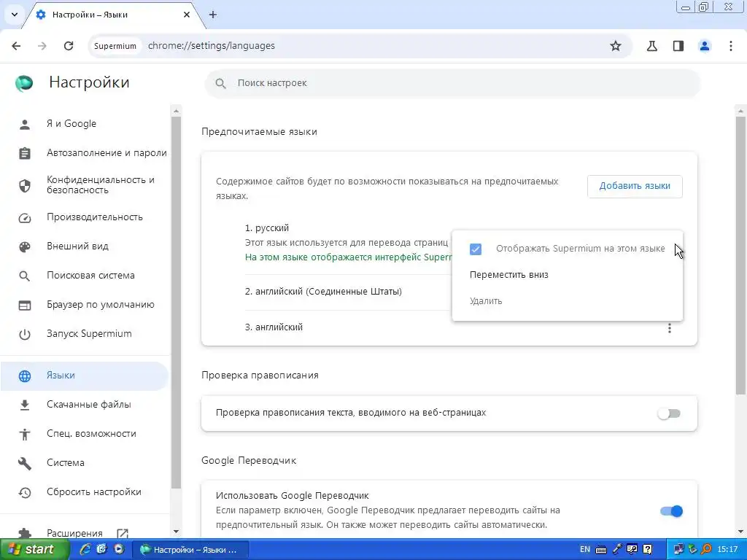Click the power icon for Запуск Supermium
747x560 pixels.
(24, 334)
